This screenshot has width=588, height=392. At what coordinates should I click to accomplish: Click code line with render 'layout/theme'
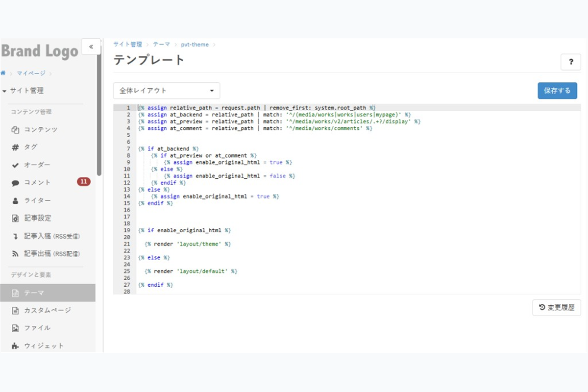(187, 244)
